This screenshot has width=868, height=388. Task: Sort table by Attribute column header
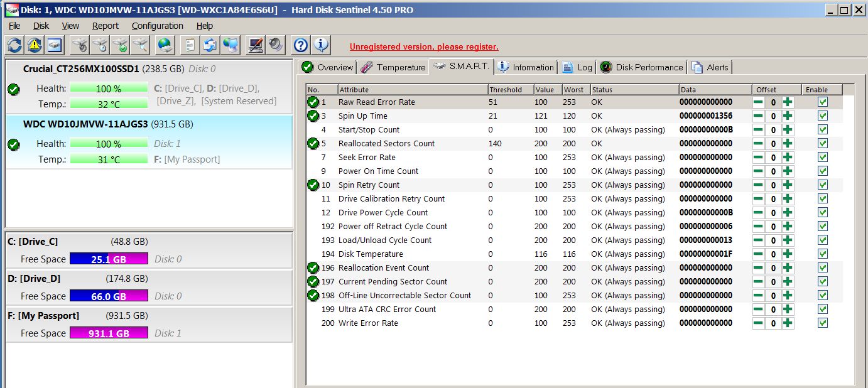pyautogui.click(x=413, y=90)
